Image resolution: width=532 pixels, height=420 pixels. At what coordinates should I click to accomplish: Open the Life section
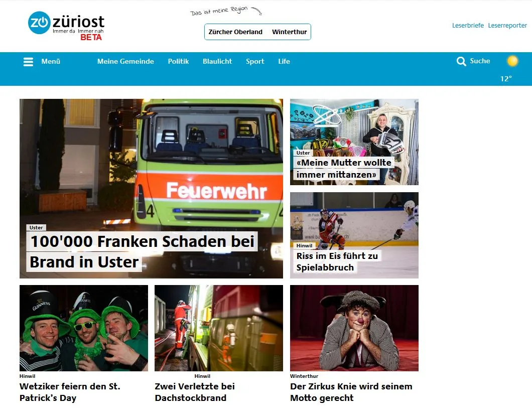pos(284,61)
